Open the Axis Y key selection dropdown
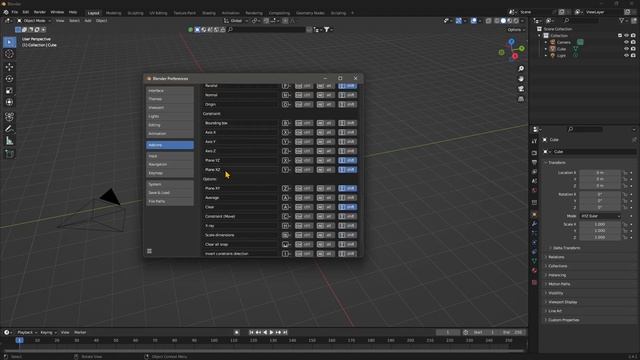640x360 pixels. (286, 142)
